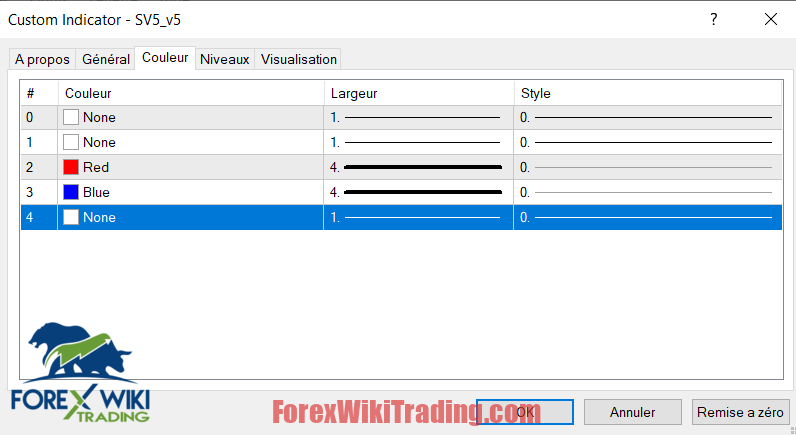Click the help question mark icon
Viewport: 796px width, 435px height.
(714, 20)
